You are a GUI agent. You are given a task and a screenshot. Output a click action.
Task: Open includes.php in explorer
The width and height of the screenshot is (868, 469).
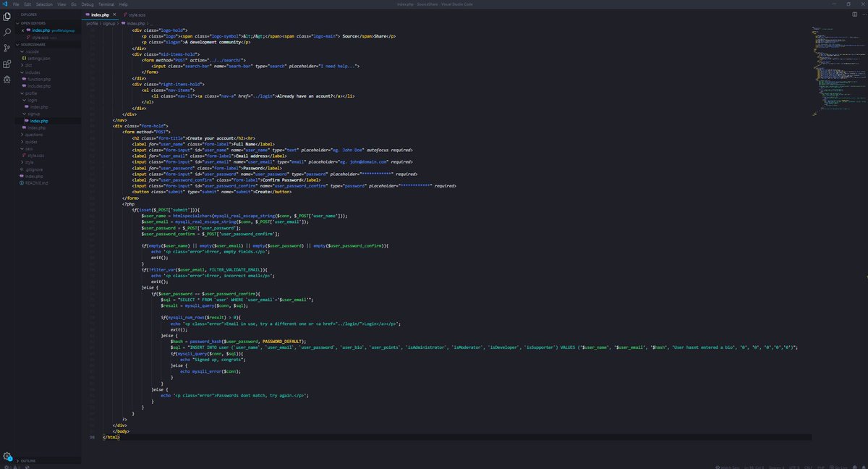click(48, 86)
